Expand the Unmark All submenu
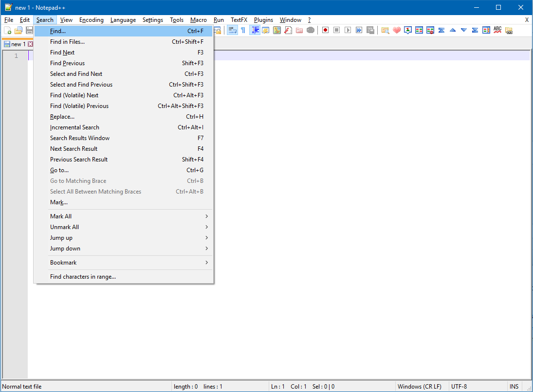The image size is (533, 392). 123,227
